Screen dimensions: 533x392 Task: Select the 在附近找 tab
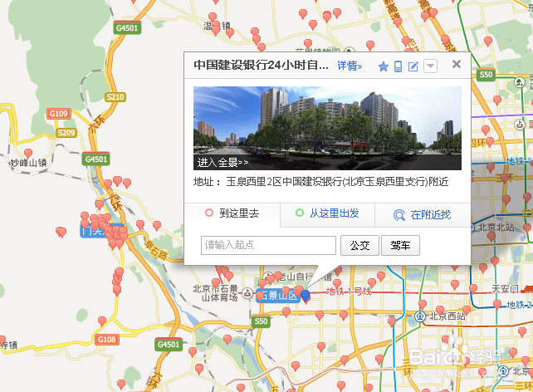point(423,215)
